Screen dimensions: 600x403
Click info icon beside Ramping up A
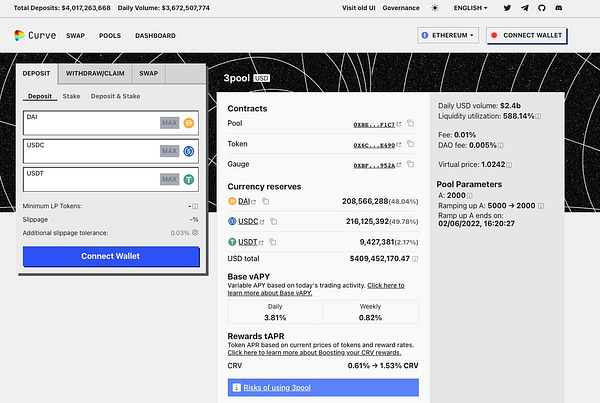tap(541, 206)
